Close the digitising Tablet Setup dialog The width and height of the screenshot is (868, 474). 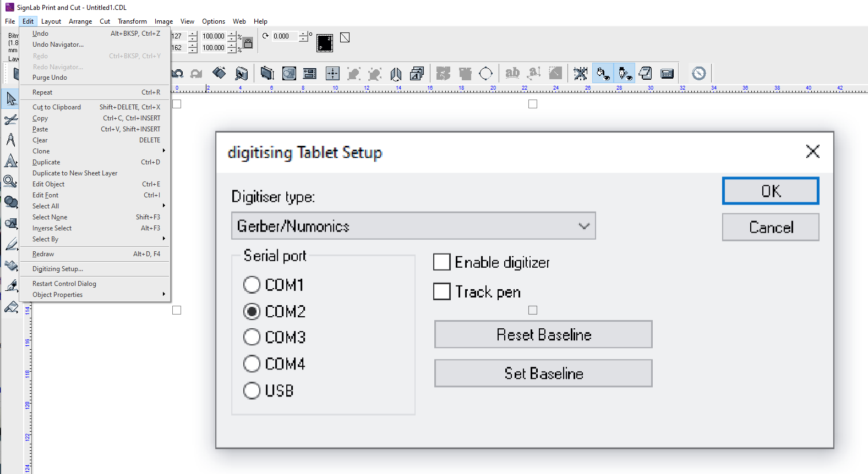812,152
